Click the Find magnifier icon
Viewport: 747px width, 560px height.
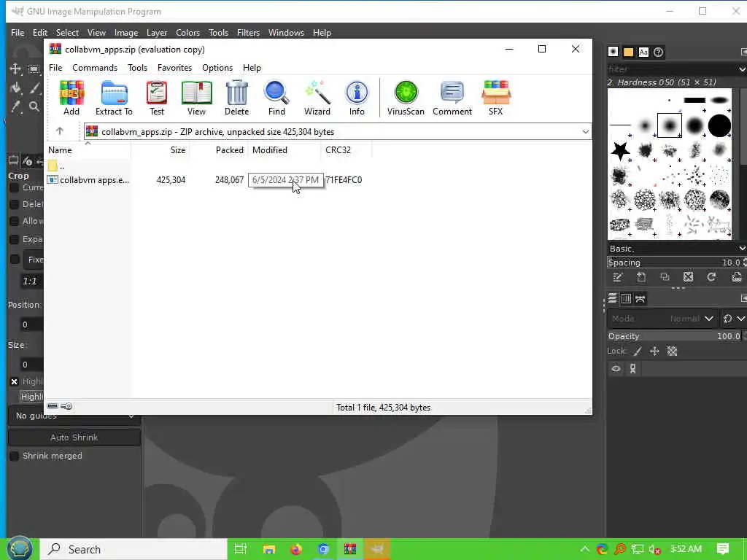point(276,98)
